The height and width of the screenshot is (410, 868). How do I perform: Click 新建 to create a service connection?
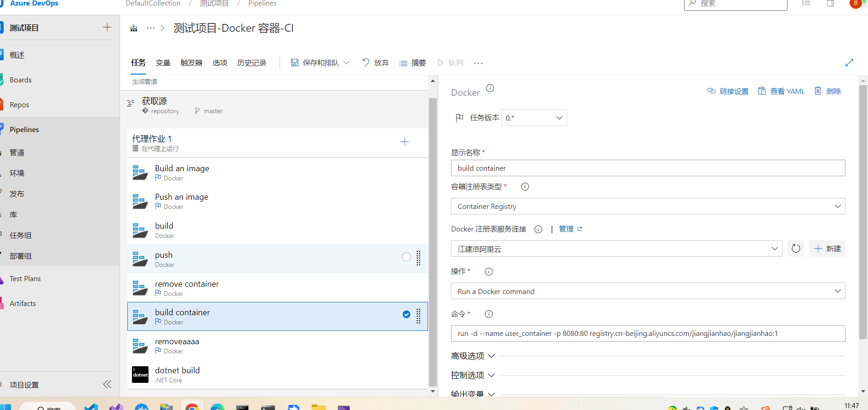827,248
